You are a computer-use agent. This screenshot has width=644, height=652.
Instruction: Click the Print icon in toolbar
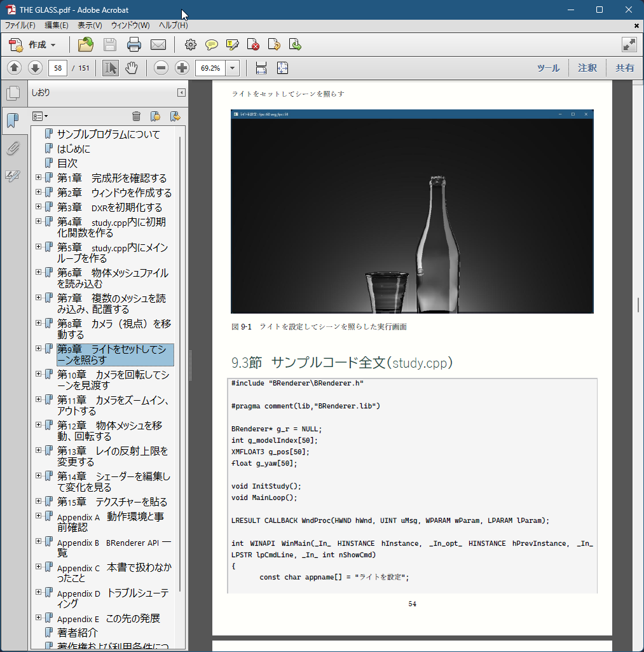(134, 45)
